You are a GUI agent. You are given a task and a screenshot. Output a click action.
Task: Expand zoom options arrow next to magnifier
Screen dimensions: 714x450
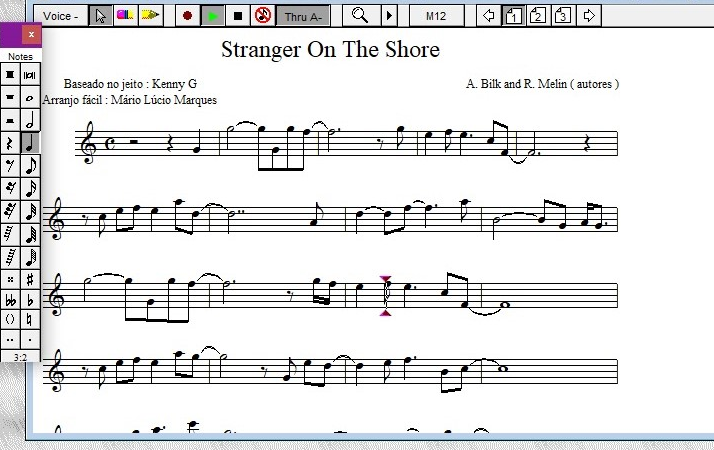click(x=389, y=15)
